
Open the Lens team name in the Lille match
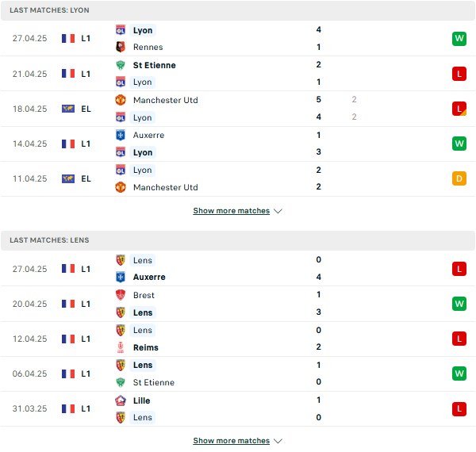(143, 417)
